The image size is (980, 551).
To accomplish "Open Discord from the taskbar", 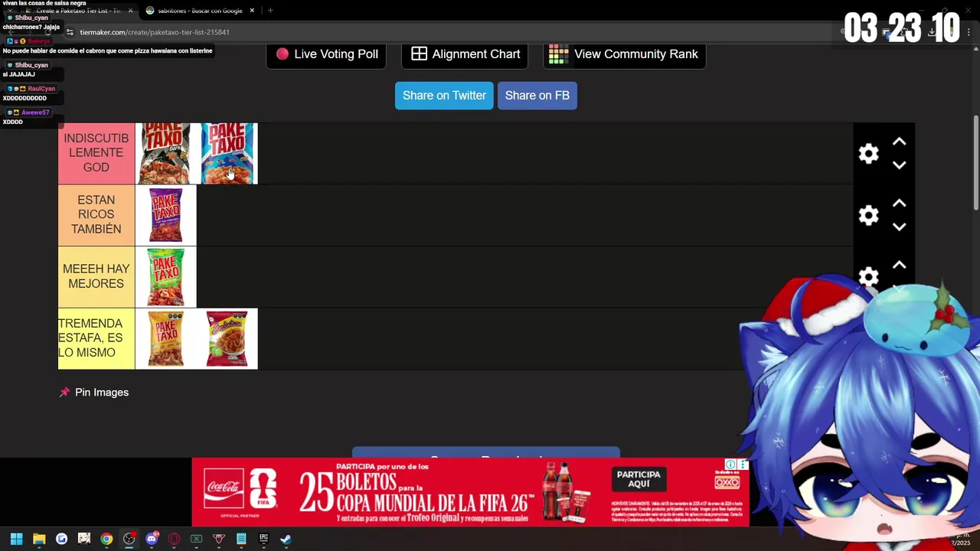I will click(x=152, y=539).
